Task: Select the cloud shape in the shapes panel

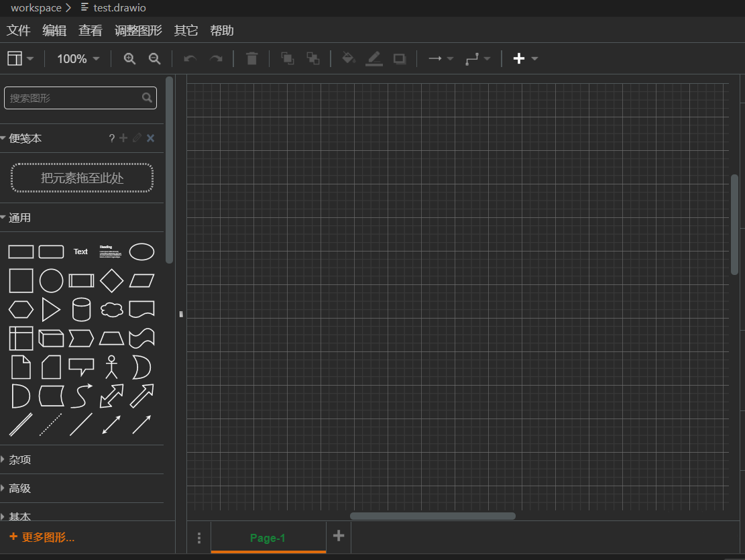Action: (x=111, y=309)
